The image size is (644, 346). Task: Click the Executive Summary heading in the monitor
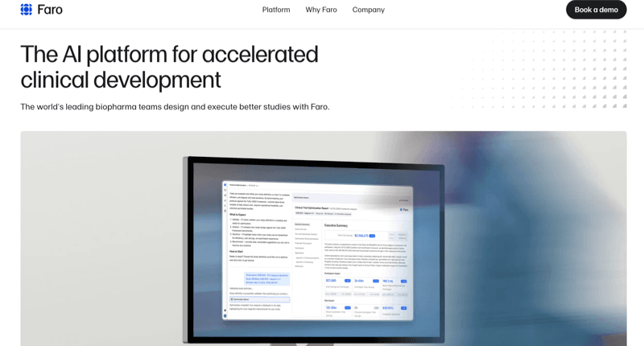coord(336,225)
